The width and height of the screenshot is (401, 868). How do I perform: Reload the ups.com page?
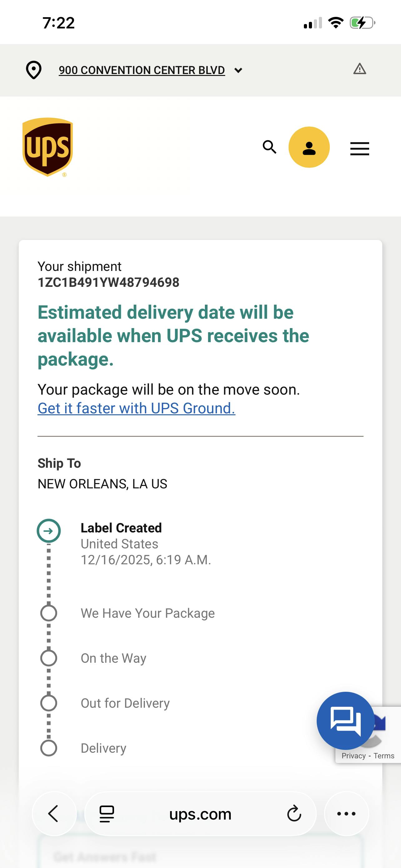click(294, 814)
